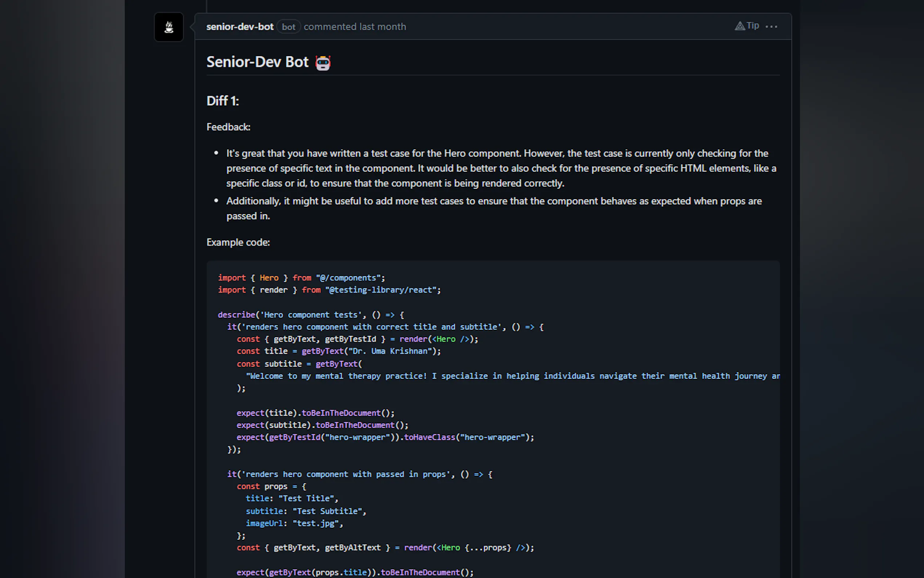Click the senior-dev-bot avatar icon
The width and height of the screenshot is (924, 578).
[x=168, y=27]
